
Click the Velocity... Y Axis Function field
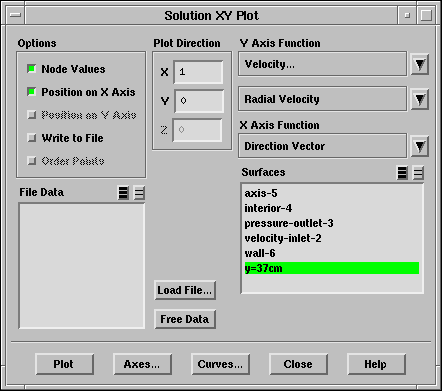[x=322, y=64]
